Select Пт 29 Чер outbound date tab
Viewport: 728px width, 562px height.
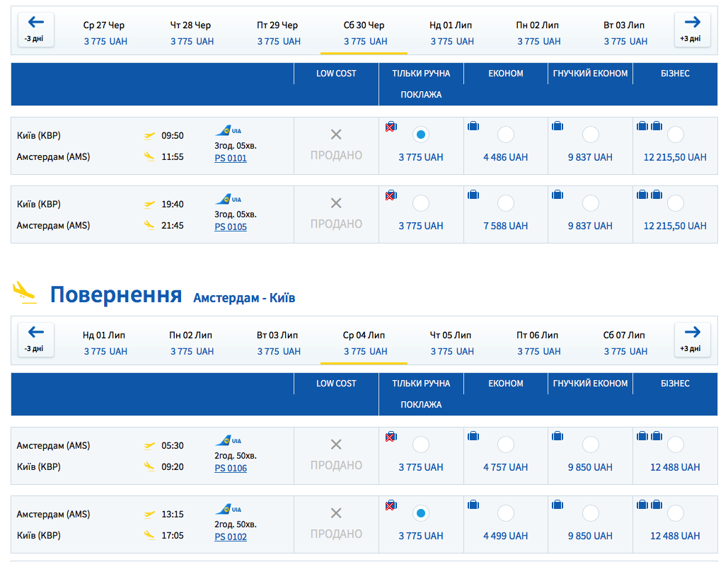click(278, 33)
